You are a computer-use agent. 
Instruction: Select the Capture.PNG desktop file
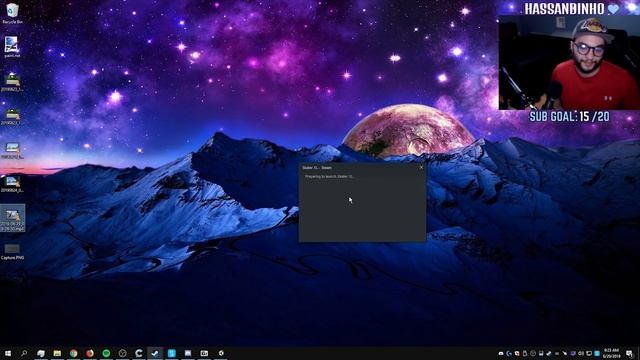pyautogui.click(x=12, y=251)
